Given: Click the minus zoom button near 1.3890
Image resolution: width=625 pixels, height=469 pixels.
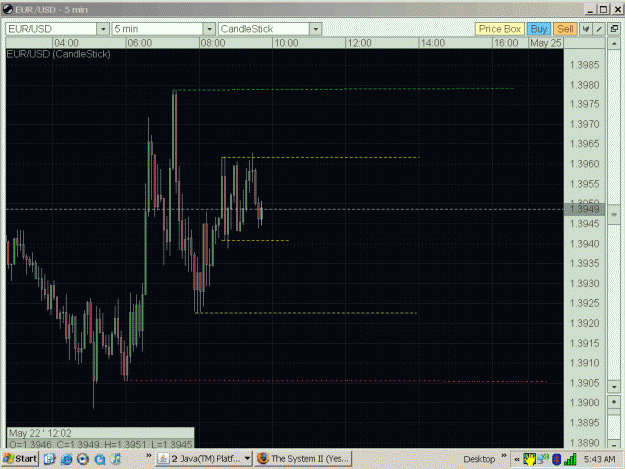Looking at the screenshot, I should [614, 443].
